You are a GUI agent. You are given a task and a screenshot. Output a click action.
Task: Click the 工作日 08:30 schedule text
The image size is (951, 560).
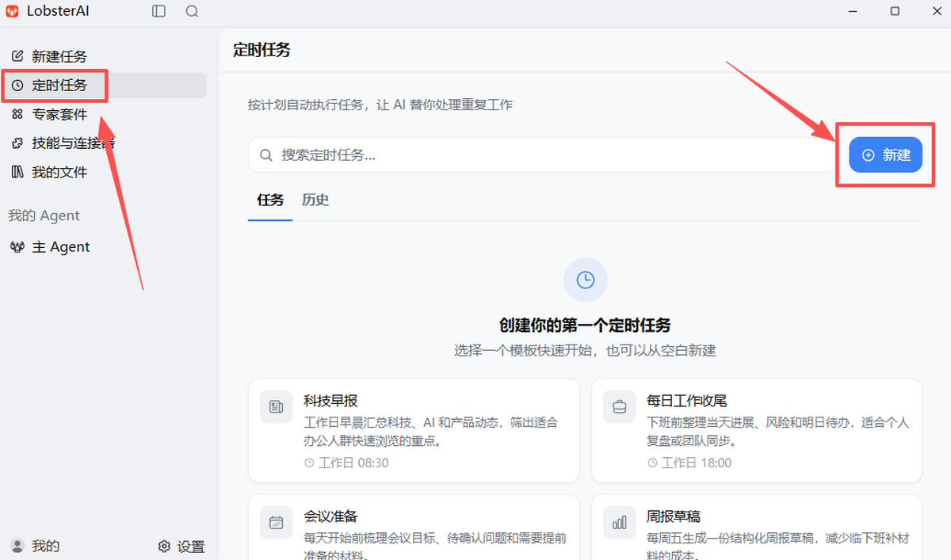click(353, 463)
